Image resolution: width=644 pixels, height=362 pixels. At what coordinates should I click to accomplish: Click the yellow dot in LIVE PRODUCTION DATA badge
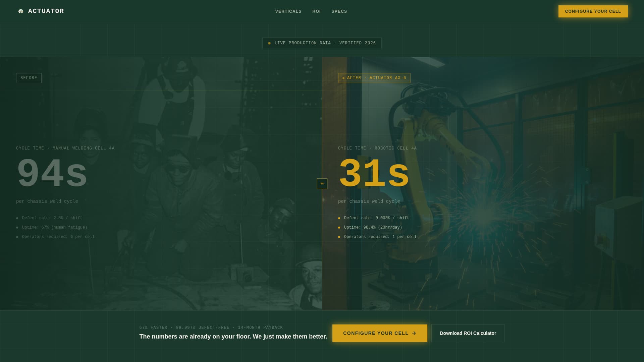click(x=269, y=43)
